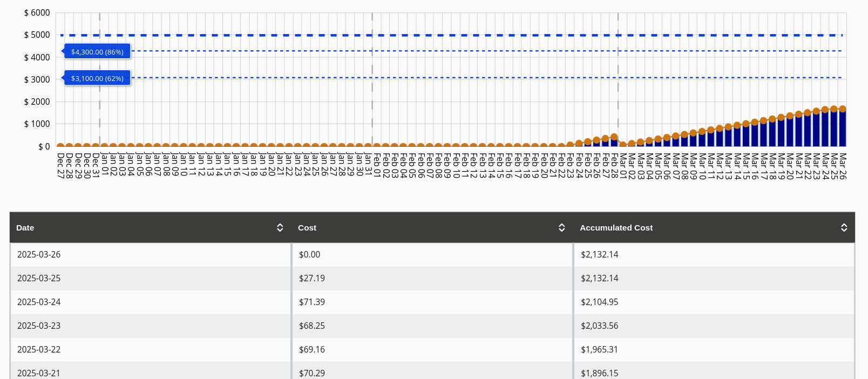Click the $1,965.31 accumulated cost cell
Screen dimensions: 868x379
(x=599, y=349)
